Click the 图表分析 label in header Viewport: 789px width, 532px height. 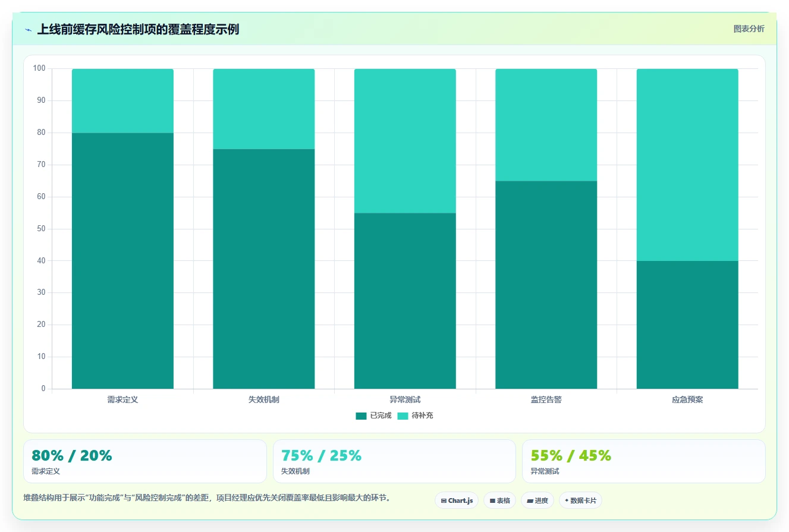[x=749, y=29]
